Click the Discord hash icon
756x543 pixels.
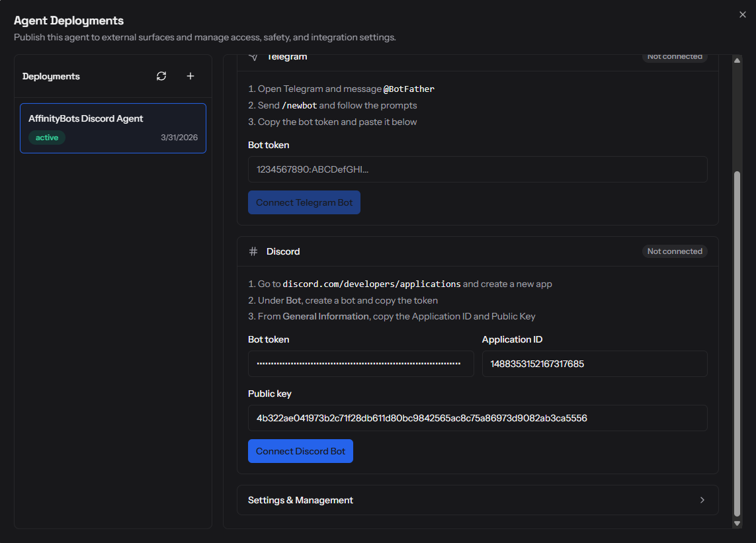pos(252,251)
